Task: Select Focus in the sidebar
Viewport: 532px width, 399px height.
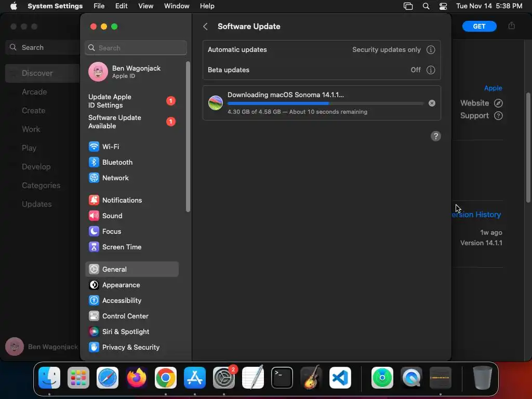Action: click(131, 231)
